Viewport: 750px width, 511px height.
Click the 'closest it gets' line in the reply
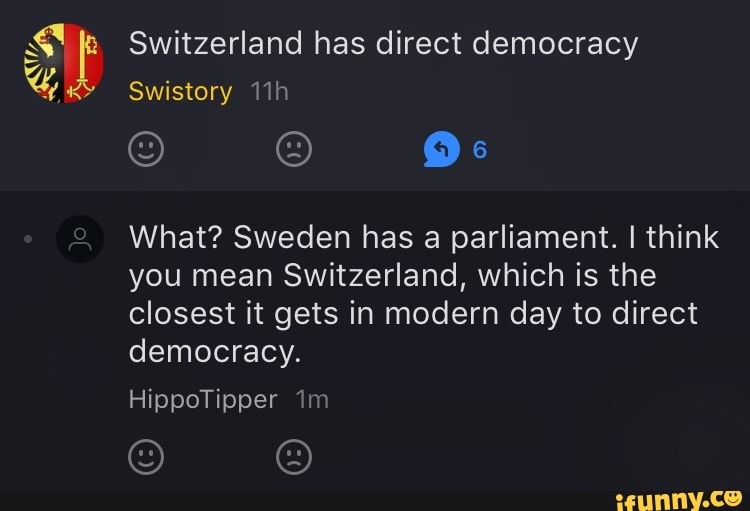coord(413,314)
